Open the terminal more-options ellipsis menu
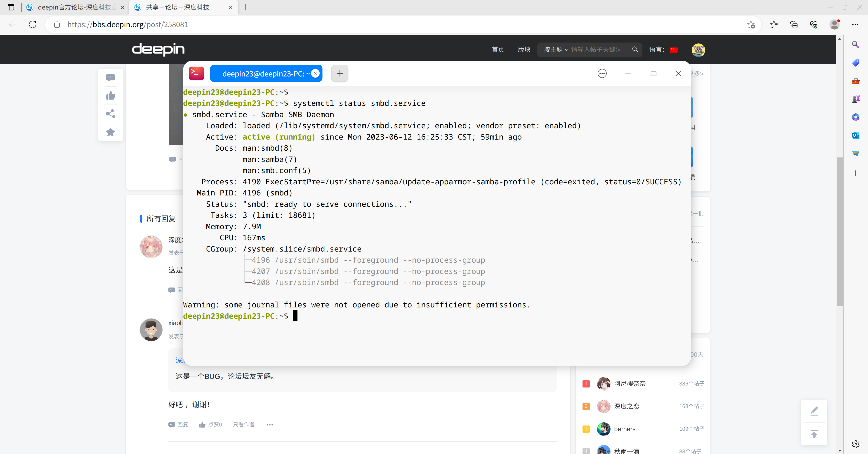The image size is (868, 454). point(602,74)
